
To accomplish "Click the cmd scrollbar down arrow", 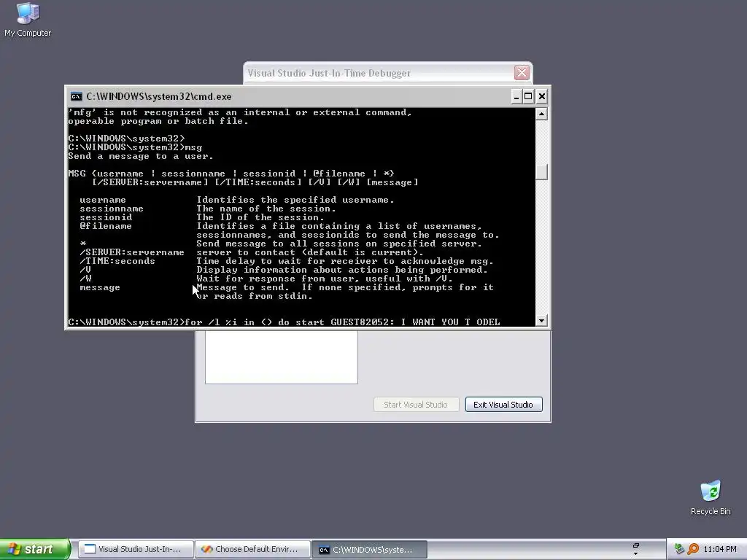I will 541,321.
